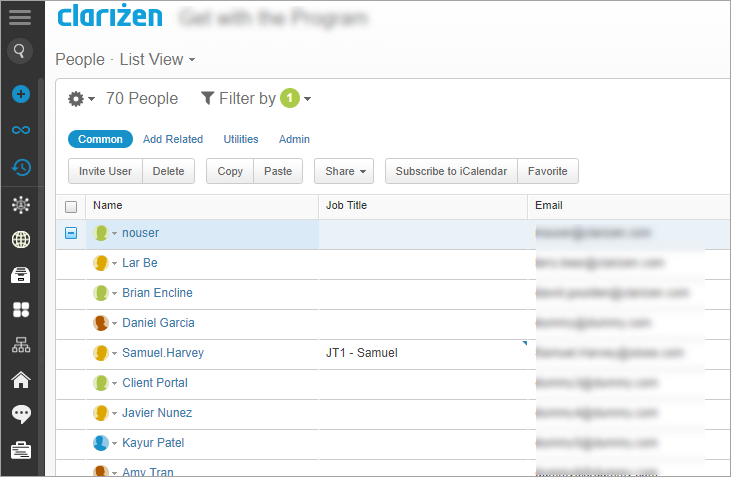Click the blue plus add icon
The width and height of the screenshot is (731, 477).
coord(21,94)
